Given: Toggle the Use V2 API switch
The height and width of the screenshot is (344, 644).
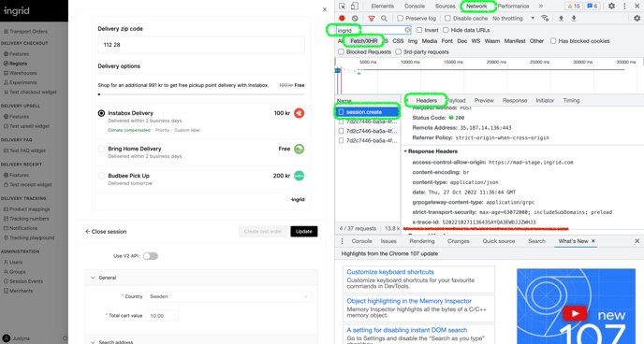Looking at the screenshot, I should point(151,256).
